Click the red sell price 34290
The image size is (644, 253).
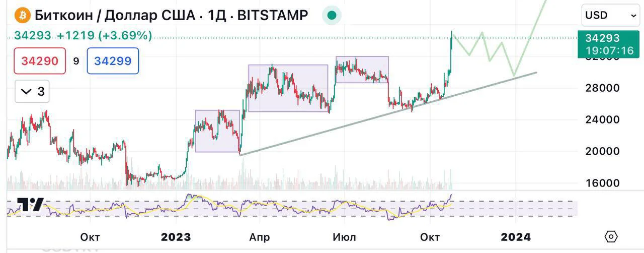(40, 61)
